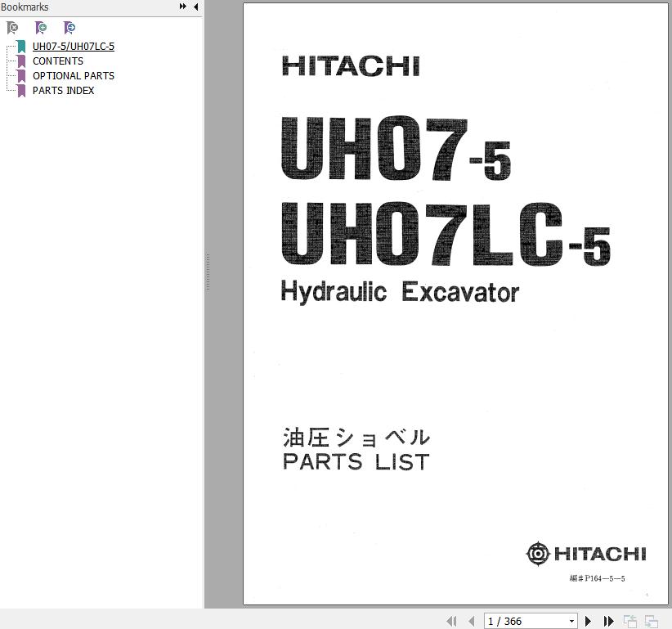The width and height of the screenshot is (672, 629).
Task: Open the UH07-5/UH07LC-5 bookmark
Action: pos(74,47)
